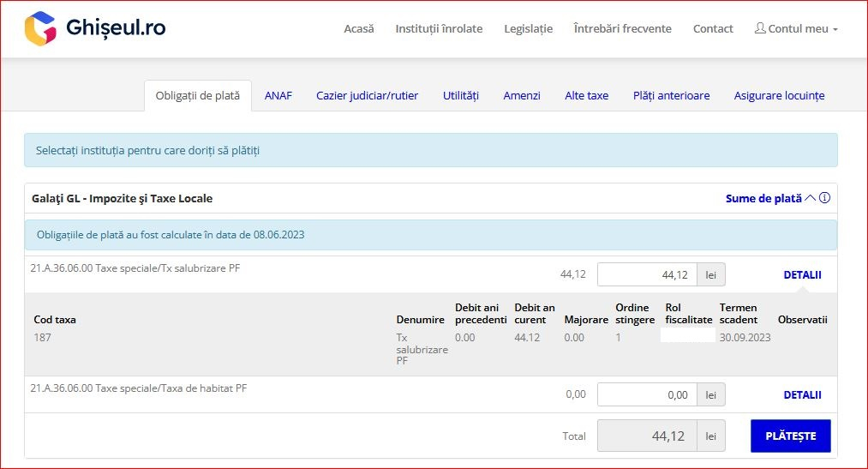Navigate to the Contact page
Image resolution: width=868 pixels, height=469 pixels.
click(713, 28)
